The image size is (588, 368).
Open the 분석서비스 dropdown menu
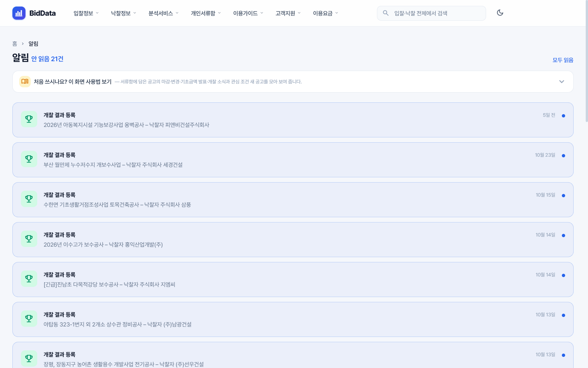(x=163, y=13)
